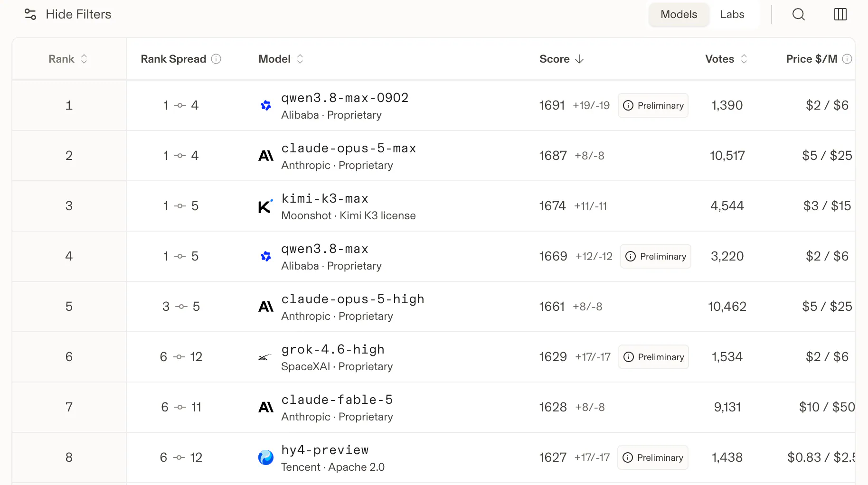Open the grok-4.6-high model link
The height and width of the screenshot is (485, 868).
[333, 349]
